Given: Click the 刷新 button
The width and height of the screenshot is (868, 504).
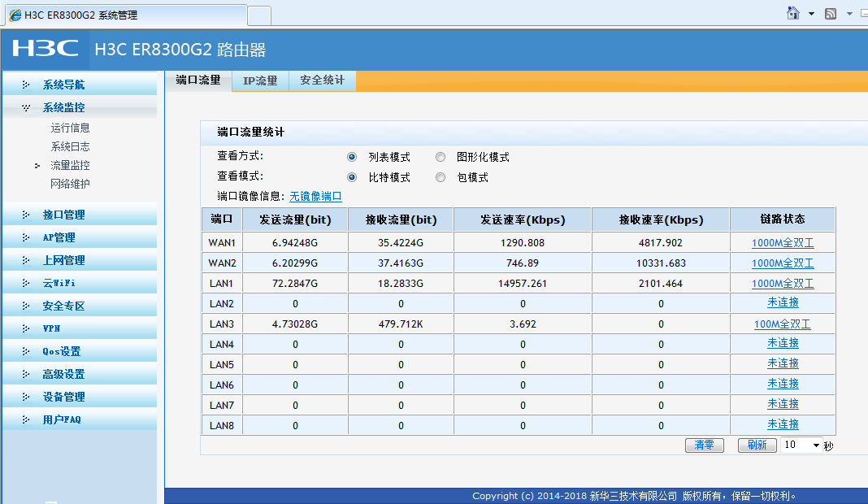Looking at the screenshot, I should coord(757,445).
